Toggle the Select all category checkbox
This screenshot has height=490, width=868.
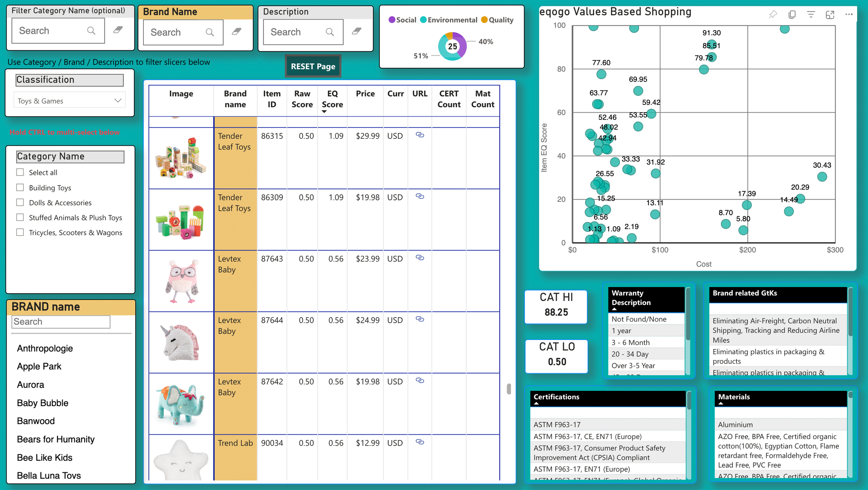click(20, 172)
